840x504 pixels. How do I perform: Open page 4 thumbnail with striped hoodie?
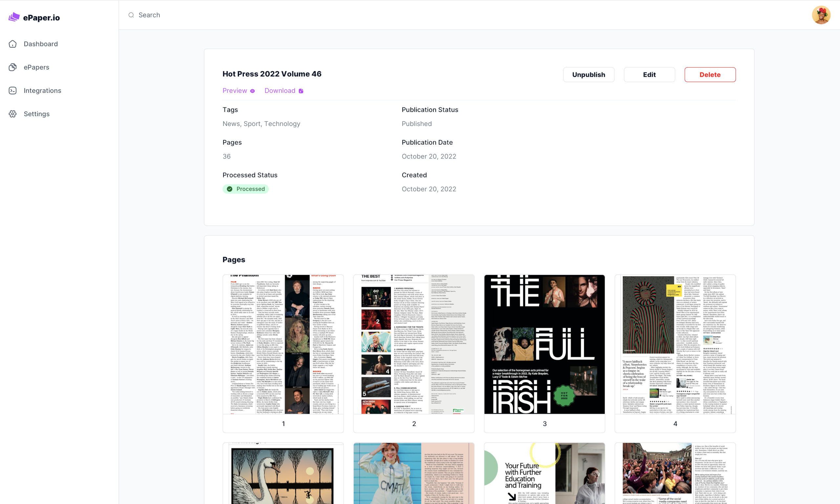(x=675, y=345)
